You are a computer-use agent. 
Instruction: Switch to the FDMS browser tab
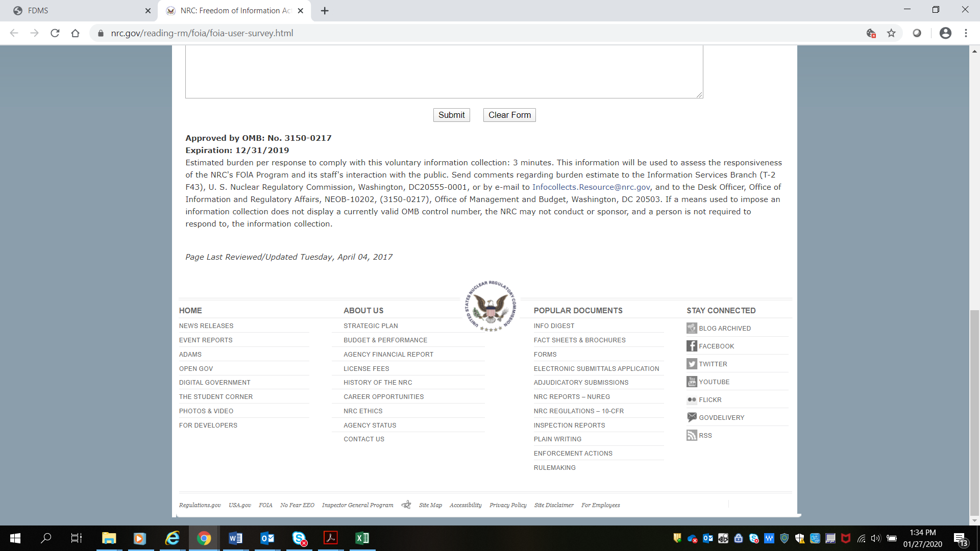(77, 11)
